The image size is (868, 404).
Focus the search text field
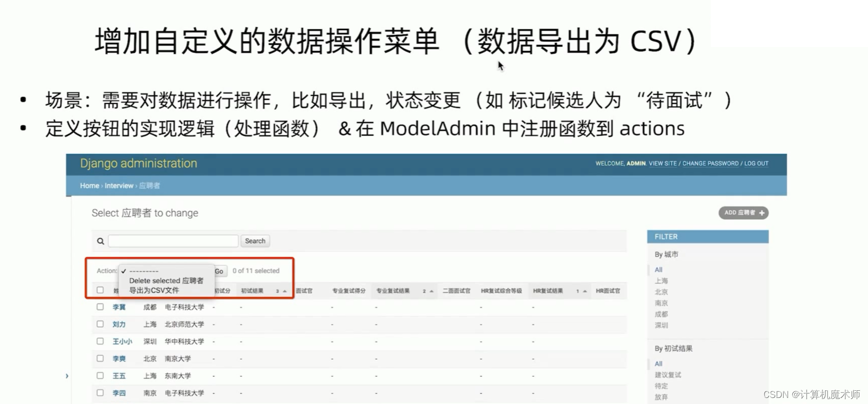coord(173,241)
